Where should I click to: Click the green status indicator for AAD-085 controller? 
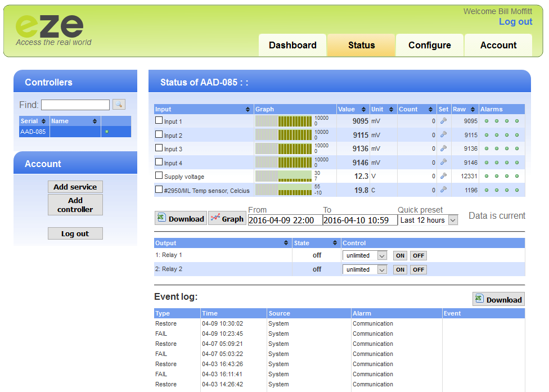tap(107, 132)
